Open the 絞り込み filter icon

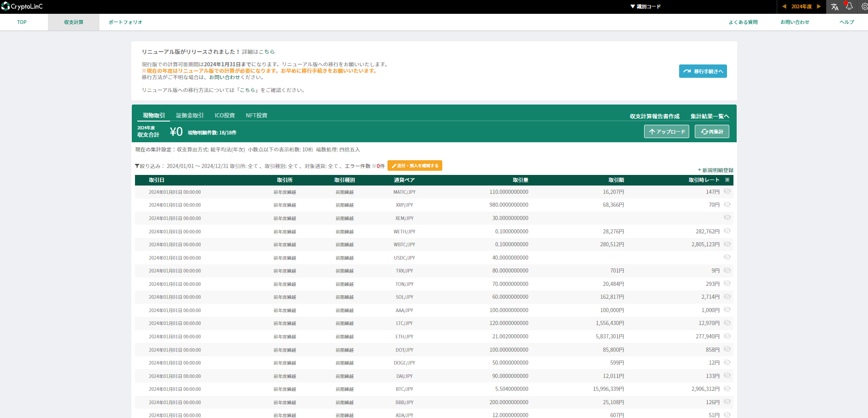137,166
